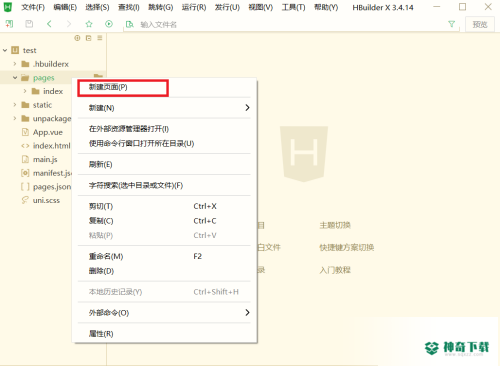The image size is (500, 366).
Task: Select 复制(C) in context menu
Action: (x=164, y=221)
